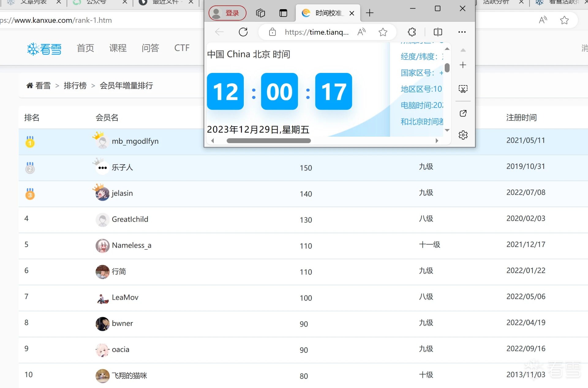Open link in new window sidebar icon
This screenshot has height=388, width=588.
point(463,113)
